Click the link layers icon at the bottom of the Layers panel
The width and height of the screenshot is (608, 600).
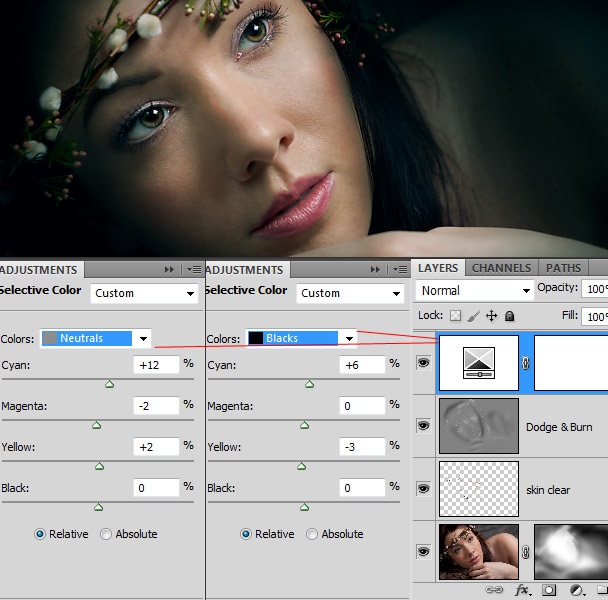pos(494,590)
